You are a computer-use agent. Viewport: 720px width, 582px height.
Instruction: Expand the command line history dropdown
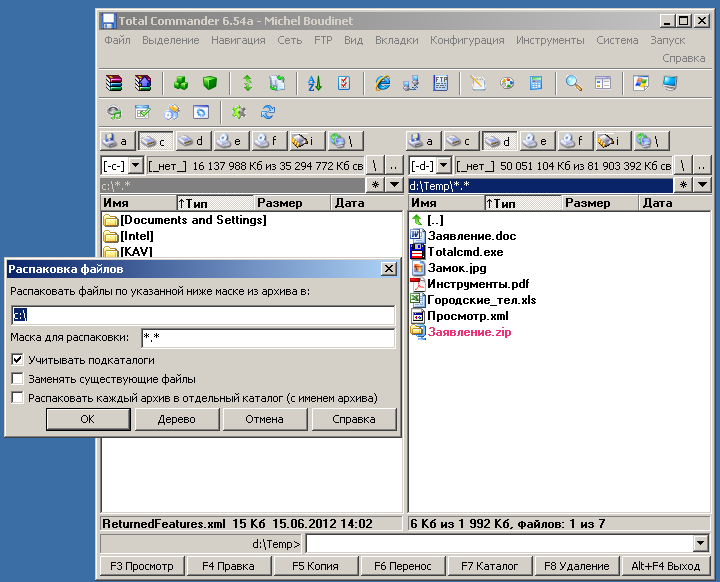click(x=701, y=543)
